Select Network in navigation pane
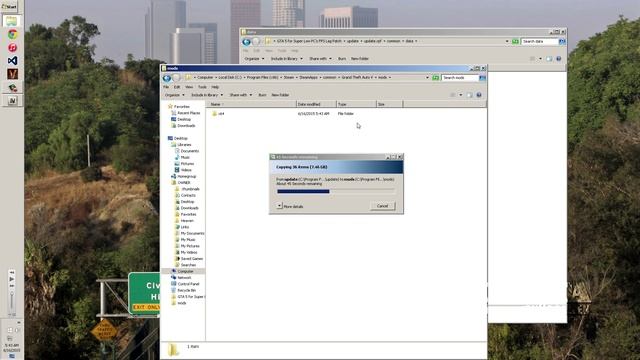This screenshot has height=360, width=640. click(x=181, y=278)
